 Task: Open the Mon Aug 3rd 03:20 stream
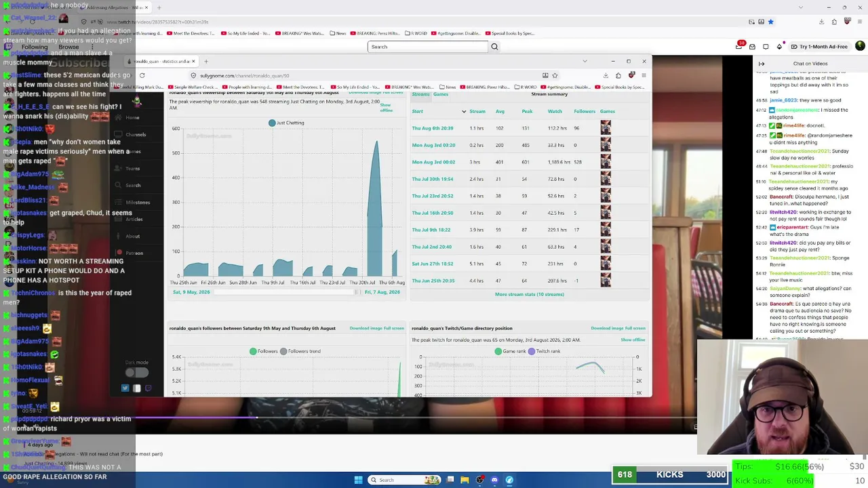(433, 145)
